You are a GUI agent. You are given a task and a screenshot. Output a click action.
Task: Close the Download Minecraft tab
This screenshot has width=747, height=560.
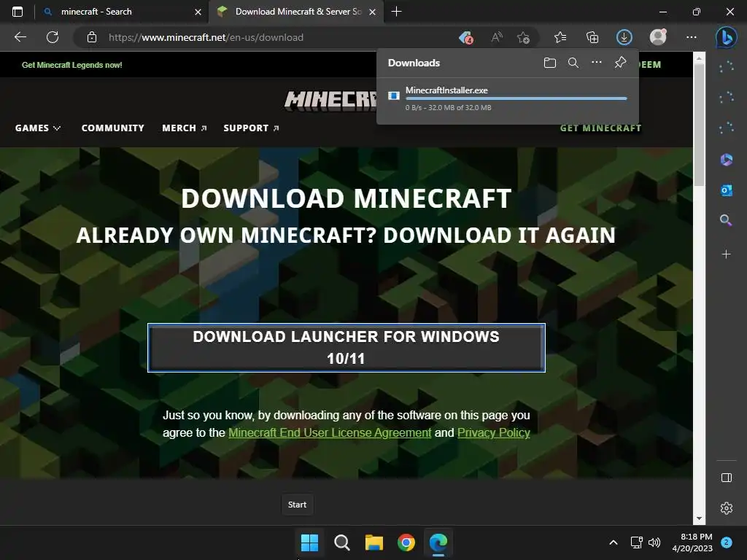[x=373, y=12]
